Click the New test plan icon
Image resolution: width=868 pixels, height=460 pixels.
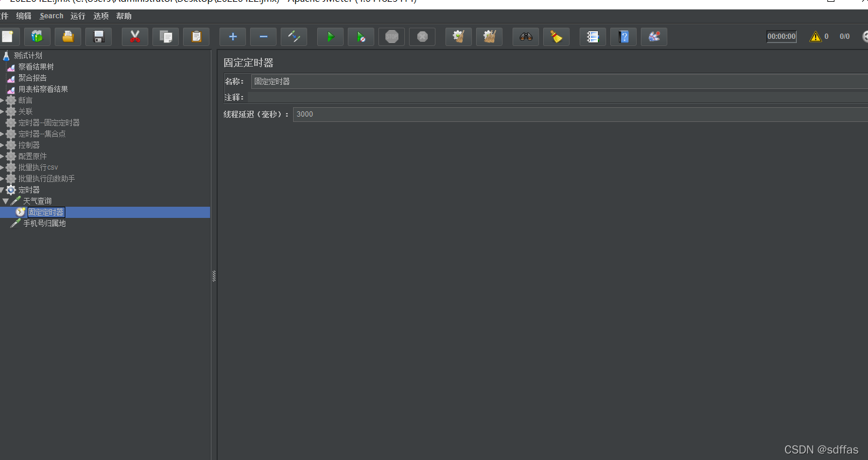7,37
